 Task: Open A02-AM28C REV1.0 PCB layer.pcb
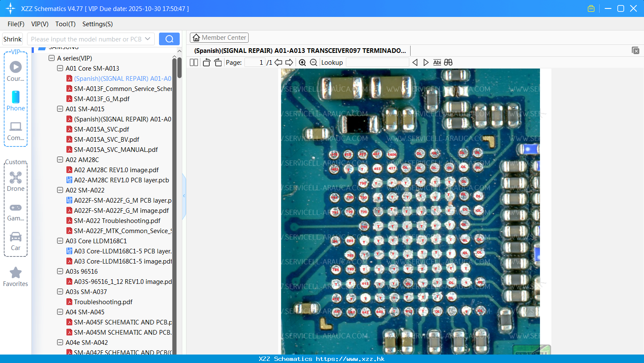coord(118,180)
